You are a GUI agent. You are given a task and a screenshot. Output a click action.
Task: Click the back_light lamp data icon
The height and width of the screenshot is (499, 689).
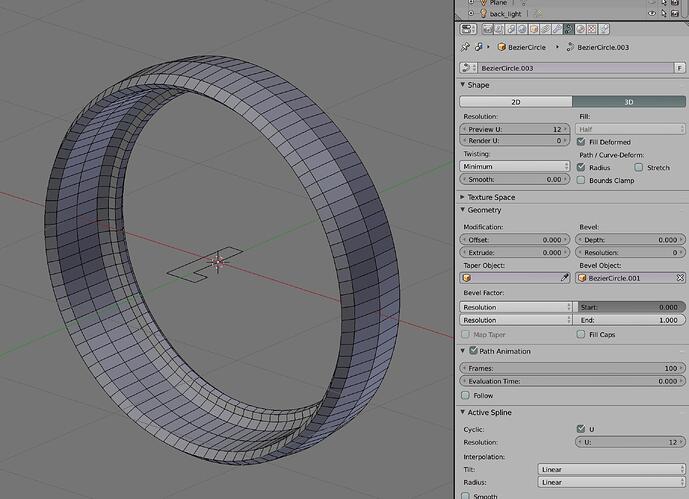[537, 14]
